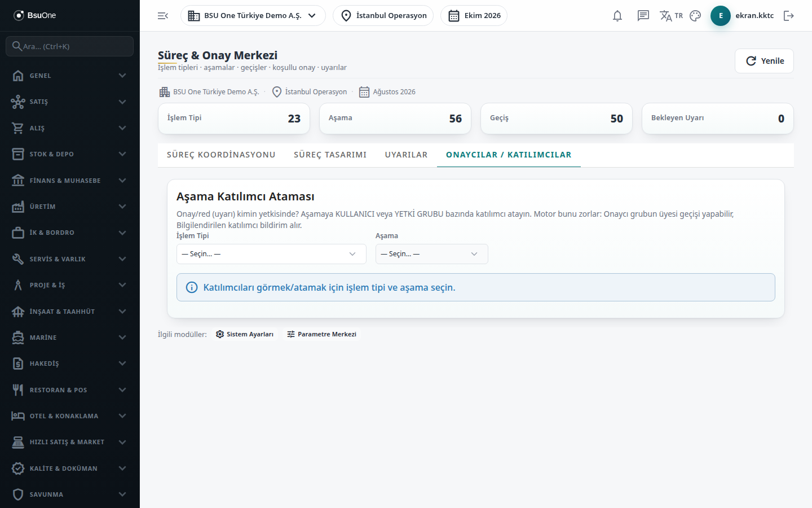Click the İşlem Tipi stat card
The width and height of the screenshot is (812, 508).
[234, 119]
